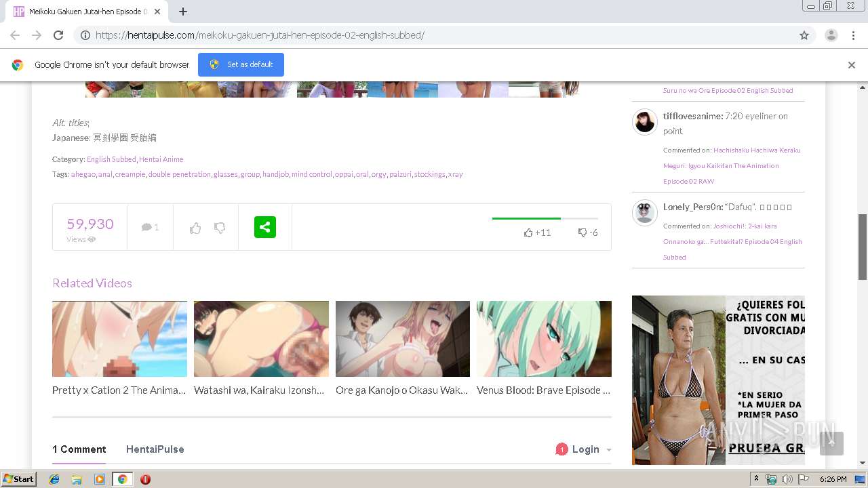
Task: Open Suru no wa Ore Episode 02 link
Action: click(728, 90)
